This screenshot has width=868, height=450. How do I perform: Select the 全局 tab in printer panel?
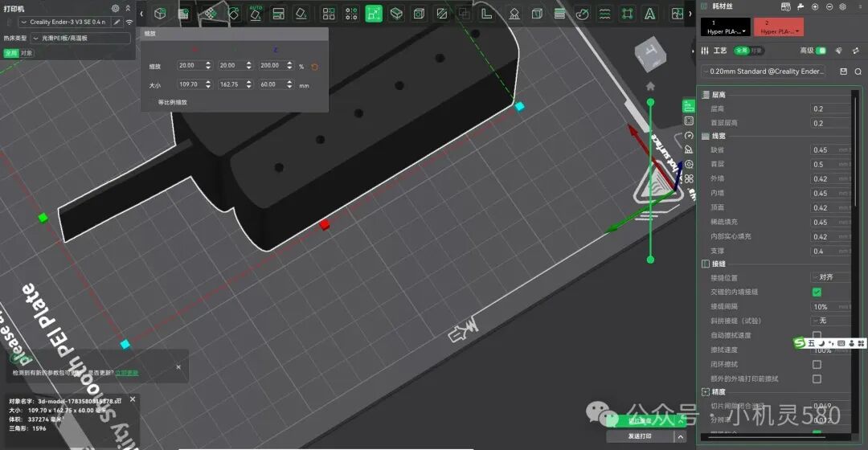pos(10,53)
